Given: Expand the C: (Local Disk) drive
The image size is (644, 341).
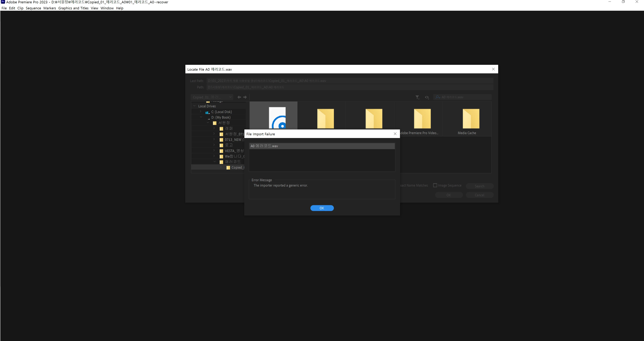Looking at the screenshot, I should (200, 111).
